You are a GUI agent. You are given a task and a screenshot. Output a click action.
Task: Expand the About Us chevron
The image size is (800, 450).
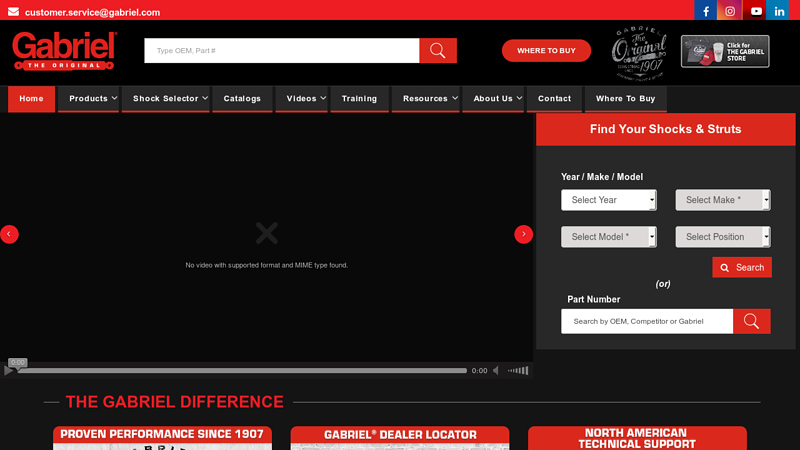(x=519, y=98)
